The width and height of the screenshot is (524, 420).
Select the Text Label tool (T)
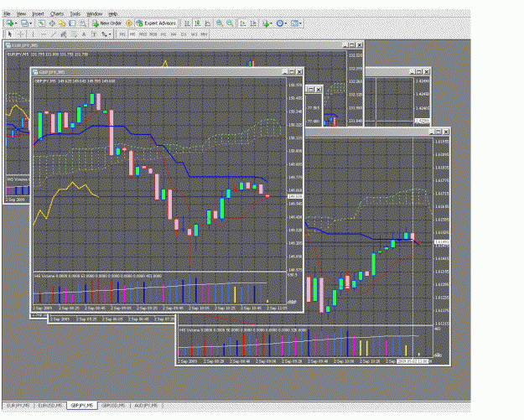[x=94, y=34]
